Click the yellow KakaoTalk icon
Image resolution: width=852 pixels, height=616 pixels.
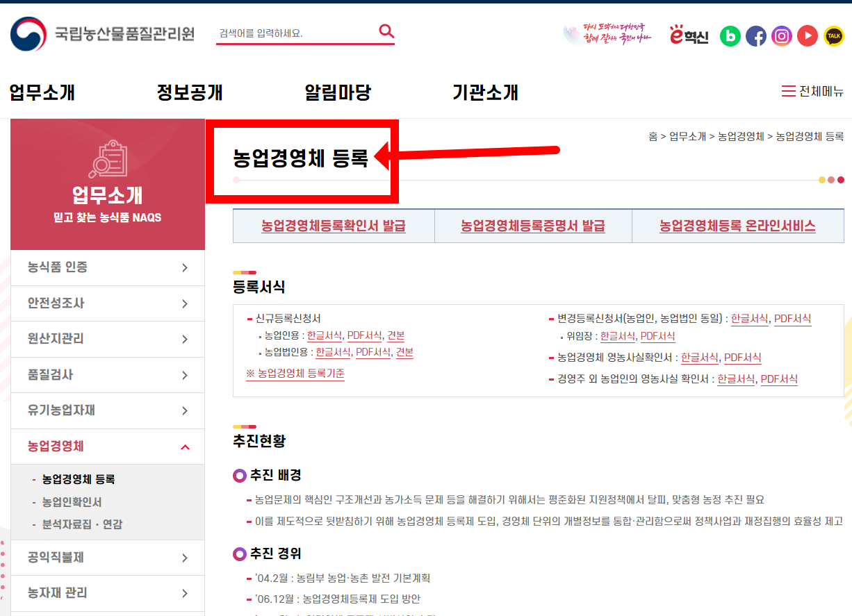[833, 35]
